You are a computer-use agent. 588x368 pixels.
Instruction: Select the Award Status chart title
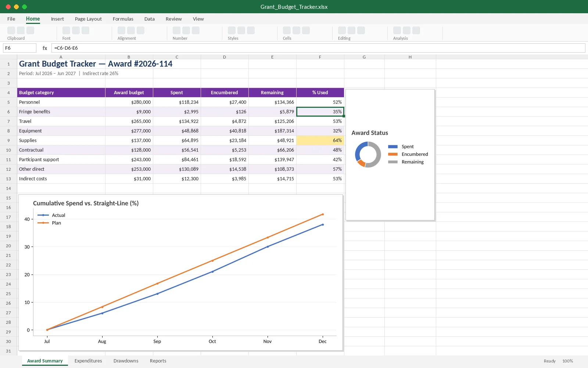pyautogui.click(x=370, y=133)
